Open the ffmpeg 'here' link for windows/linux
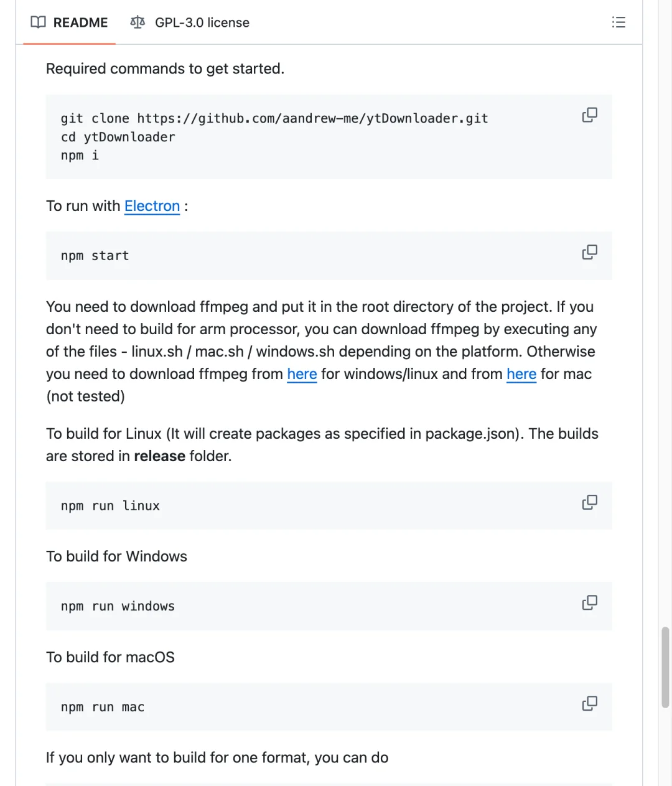 coord(302,374)
